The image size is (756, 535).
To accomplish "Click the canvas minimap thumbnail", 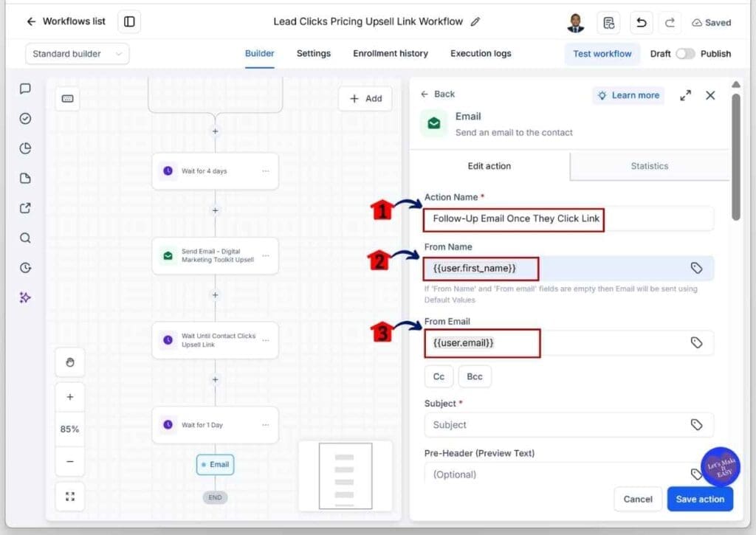I will 346,476.
